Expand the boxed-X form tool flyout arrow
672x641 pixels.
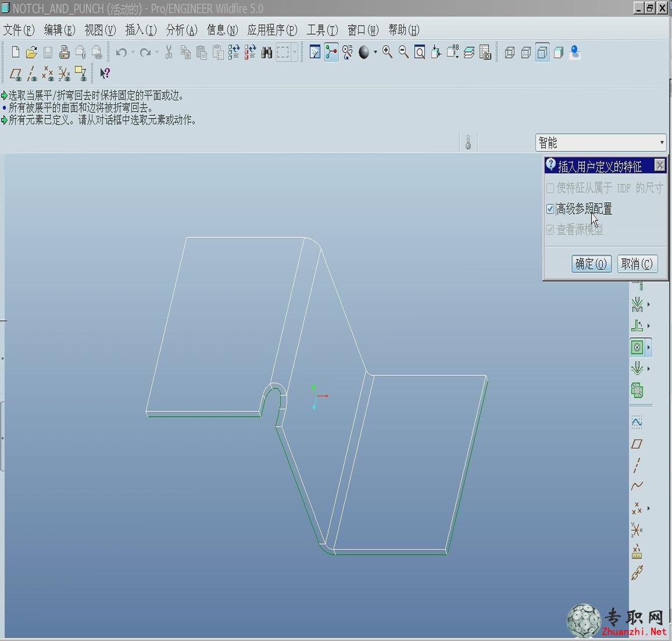click(x=648, y=347)
